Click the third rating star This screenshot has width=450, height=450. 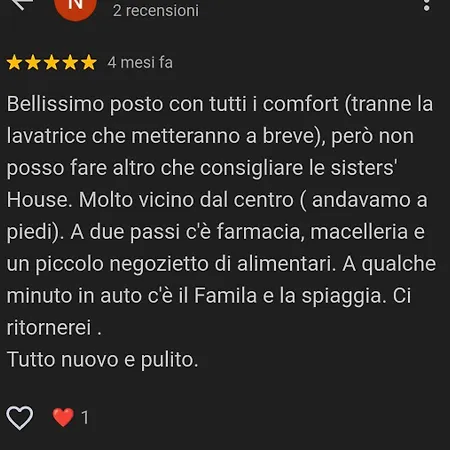52,62
